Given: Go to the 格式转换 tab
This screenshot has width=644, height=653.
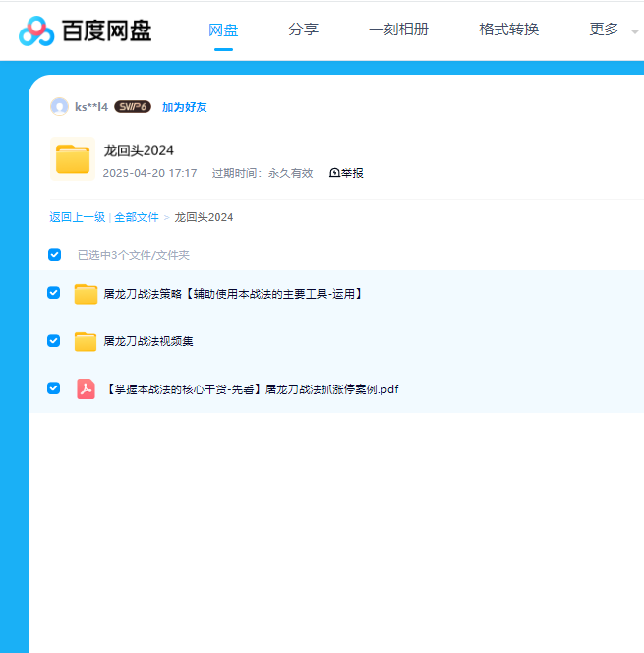Looking at the screenshot, I should tap(508, 30).
